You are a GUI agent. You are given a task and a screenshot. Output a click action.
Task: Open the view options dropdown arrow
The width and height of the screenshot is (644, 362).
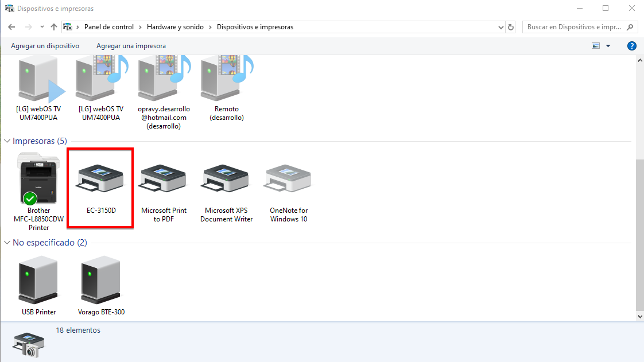[608, 46]
